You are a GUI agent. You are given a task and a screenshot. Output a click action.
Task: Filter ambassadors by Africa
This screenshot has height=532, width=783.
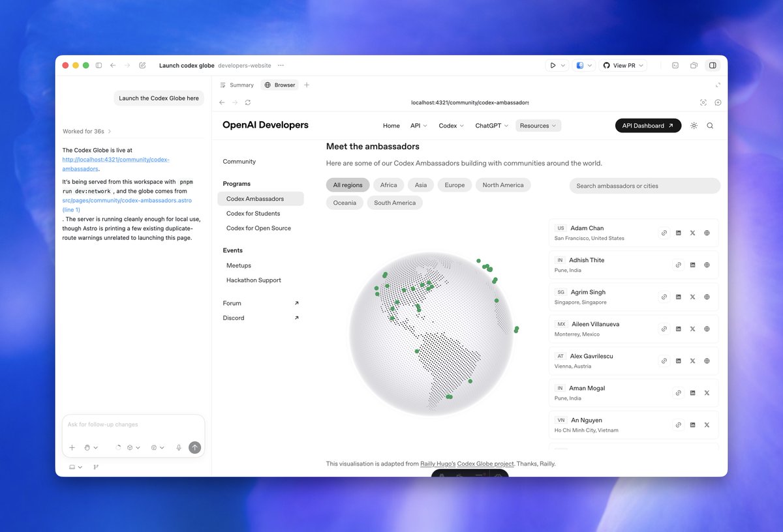389,185
